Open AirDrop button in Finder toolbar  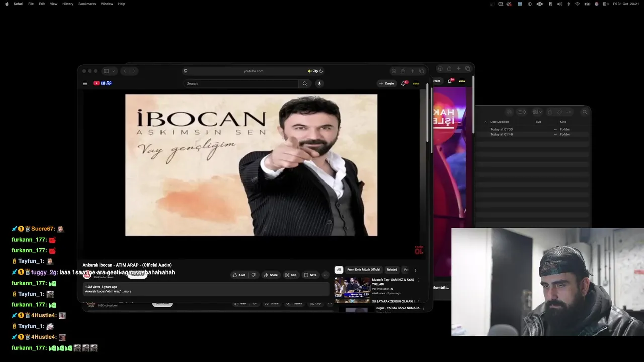pos(509,112)
